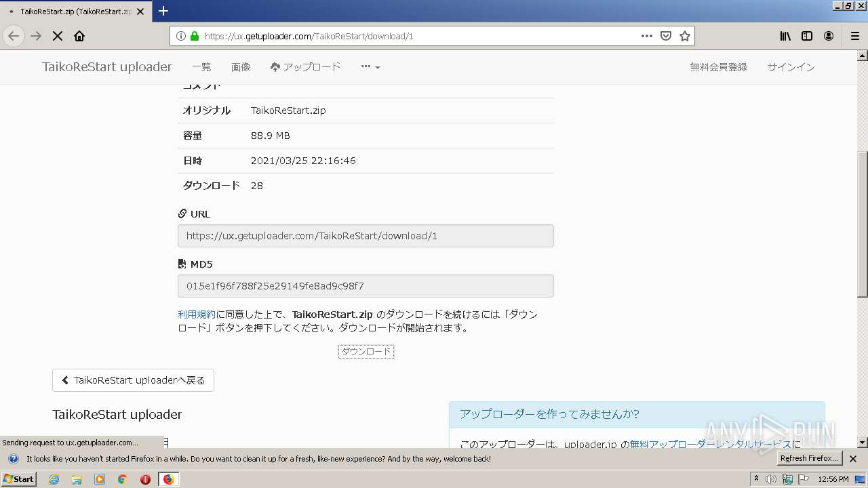Click scrollbar up arrow
Viewport: 868px width, 488px height.
coord(862,56)
